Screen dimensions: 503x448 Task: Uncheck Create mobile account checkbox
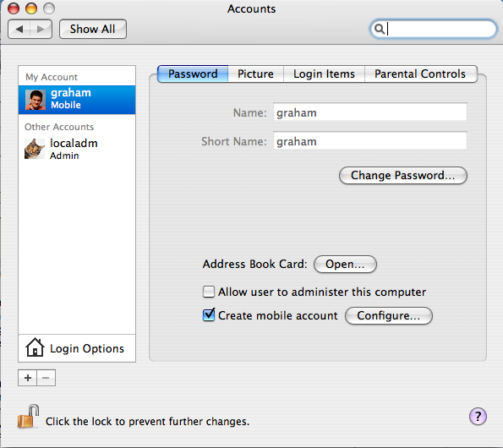tap(209, 315)
